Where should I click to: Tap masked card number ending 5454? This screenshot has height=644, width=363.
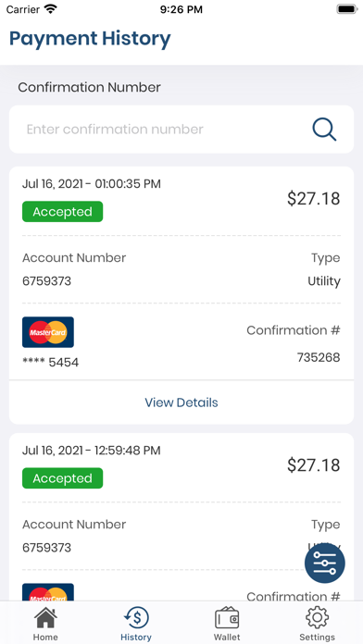[x=50, y=363]
